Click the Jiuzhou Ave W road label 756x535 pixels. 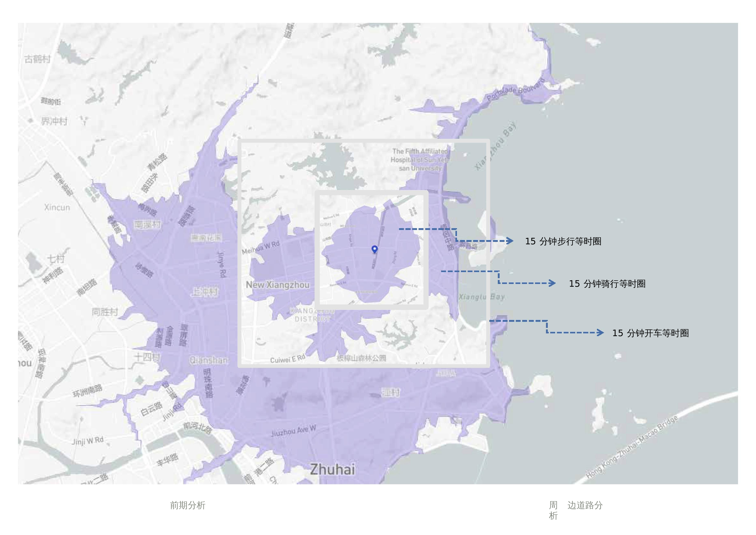tap(293, 431)
